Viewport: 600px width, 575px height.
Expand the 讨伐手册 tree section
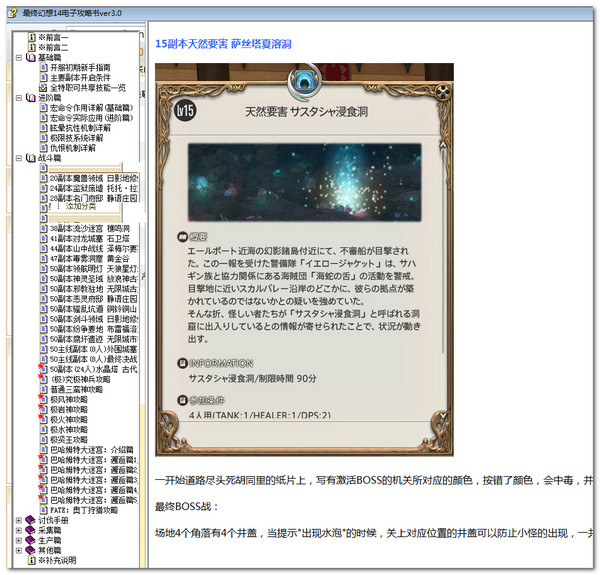pyautogui.click(x=19, y=520)
